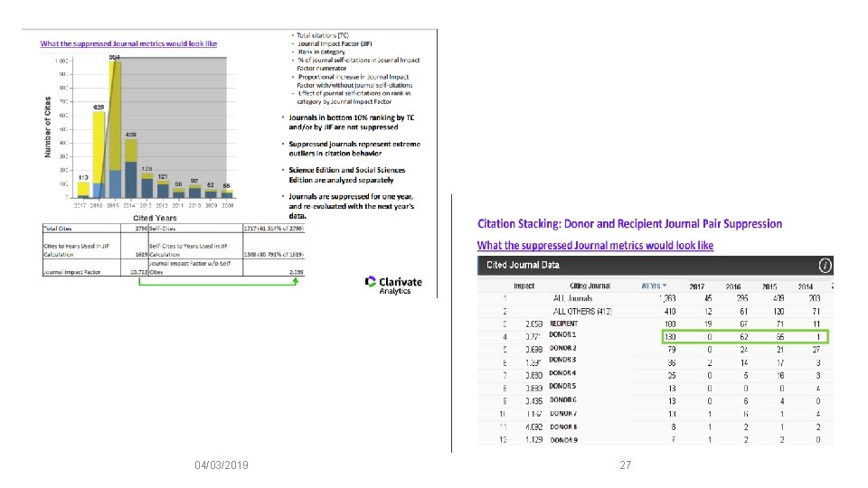
Task: Click the Total Cites cell in the summary table
Action: (x=81, y=228)
